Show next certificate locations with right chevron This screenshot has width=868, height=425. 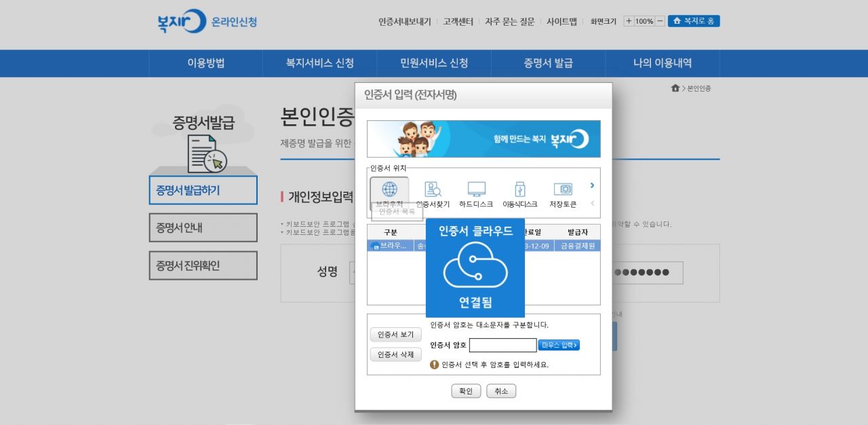point(592,185)
